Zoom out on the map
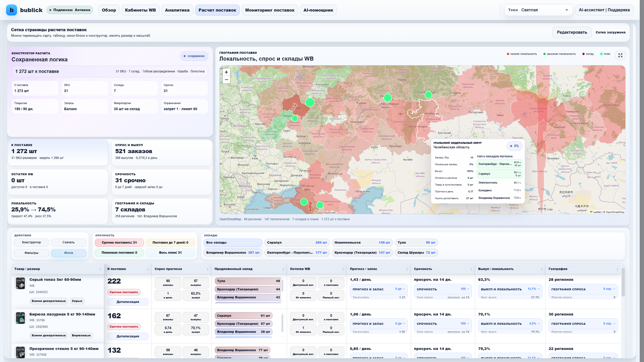The image size is (644, 362). point(226,80)
